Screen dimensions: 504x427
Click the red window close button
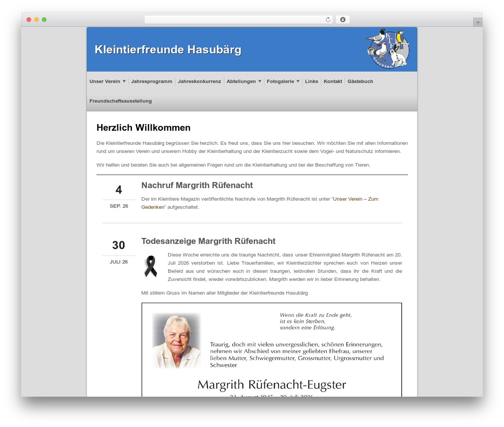click(29, 20)
